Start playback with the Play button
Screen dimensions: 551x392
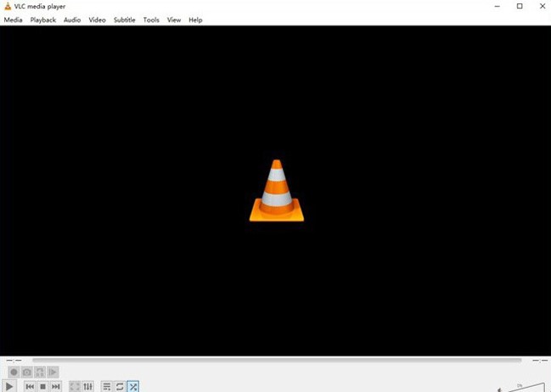point(9,387)
